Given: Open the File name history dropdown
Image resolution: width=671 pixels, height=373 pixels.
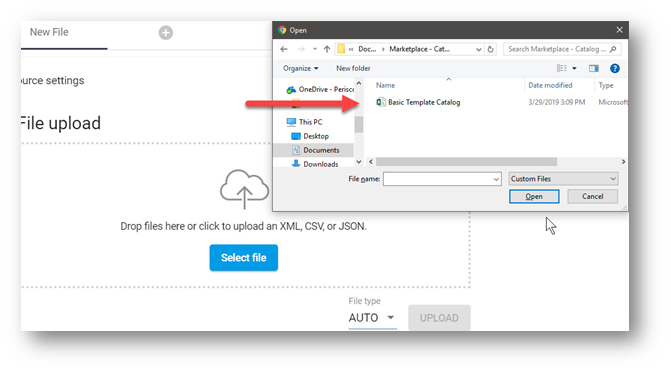Looking at the screenshot, I should (x=496, y=179).
